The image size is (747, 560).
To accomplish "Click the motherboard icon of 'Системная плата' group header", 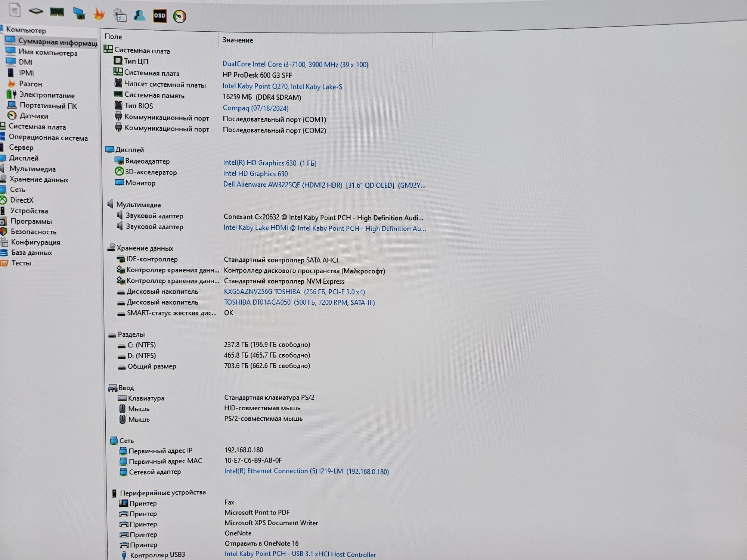I will tap(108, 49).
